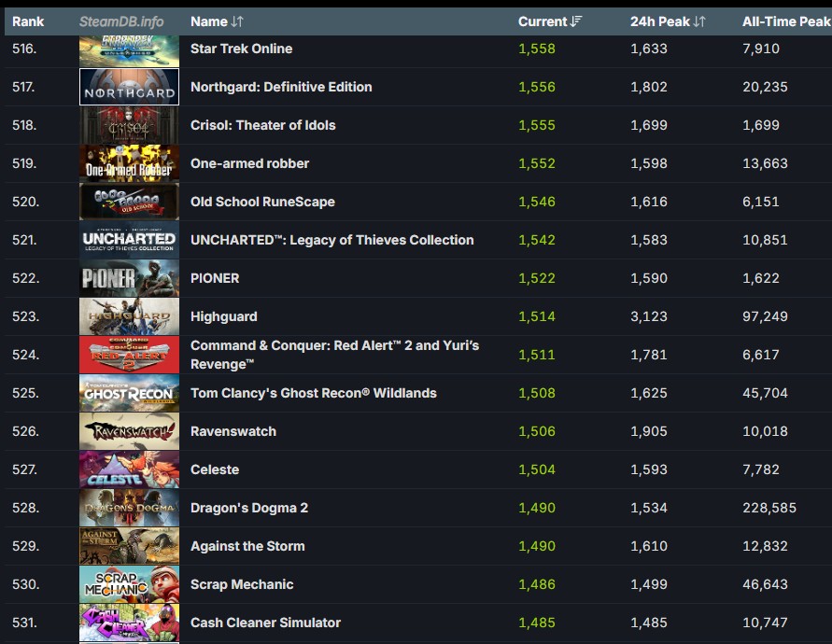
Task: Open Against the Storm thumbnail image
Action: pyautogui.click(x=129, y=546)
